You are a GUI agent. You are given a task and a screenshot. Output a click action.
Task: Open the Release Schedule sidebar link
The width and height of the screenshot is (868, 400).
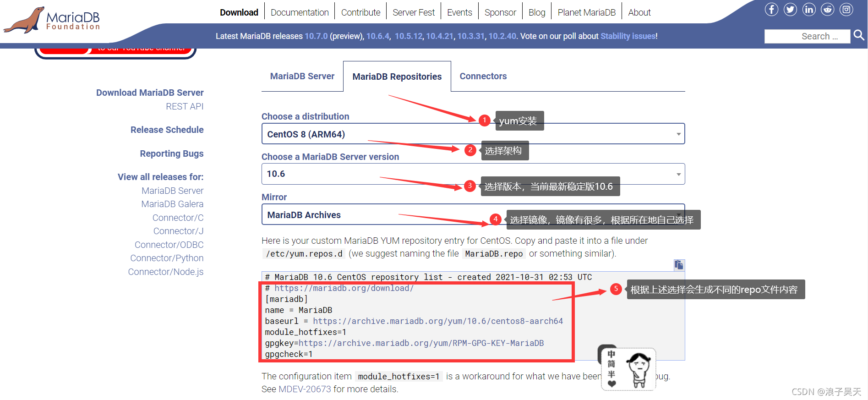point(167,130)
